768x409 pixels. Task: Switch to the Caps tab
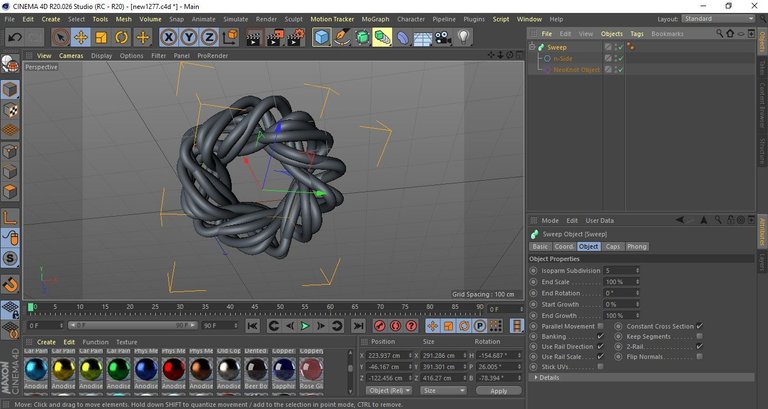tap(613, 246)
